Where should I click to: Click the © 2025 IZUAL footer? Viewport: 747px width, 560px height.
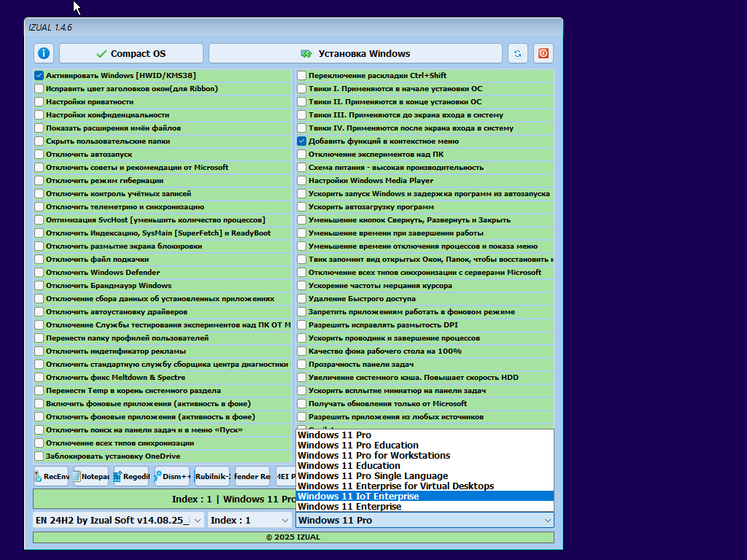click(x=293, y=537)
